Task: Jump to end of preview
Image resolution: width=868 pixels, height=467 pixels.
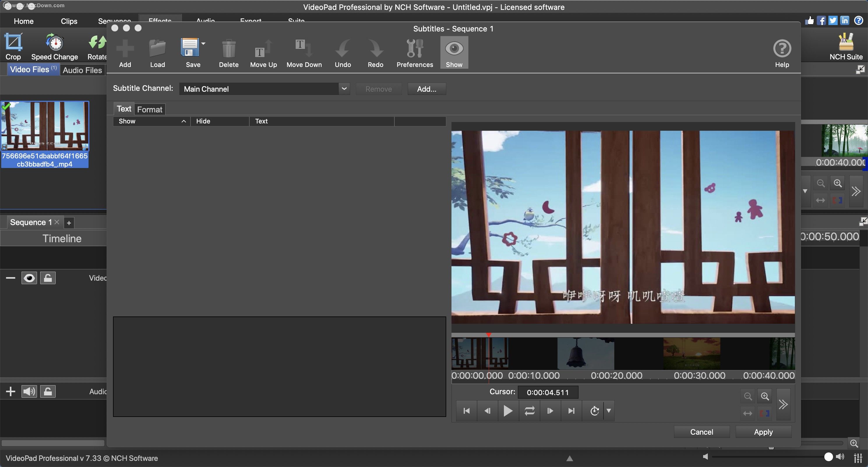Action: point(571,411)
